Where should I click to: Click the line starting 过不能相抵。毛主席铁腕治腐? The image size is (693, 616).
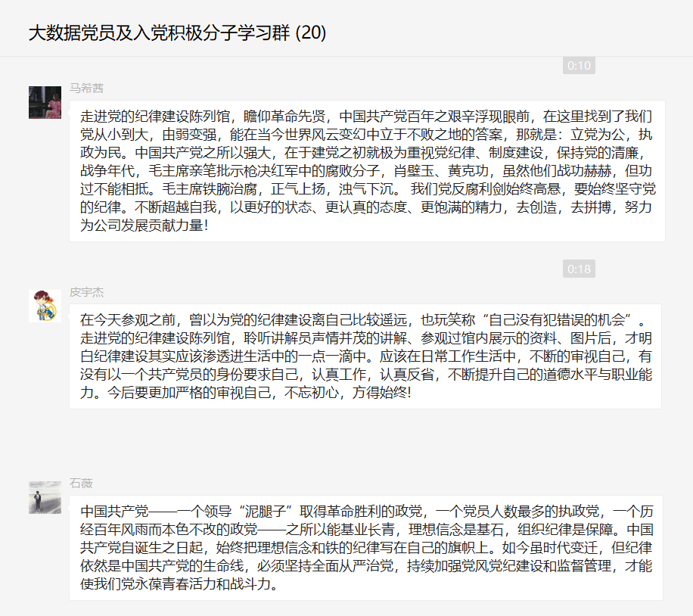[x=368, y=189]
